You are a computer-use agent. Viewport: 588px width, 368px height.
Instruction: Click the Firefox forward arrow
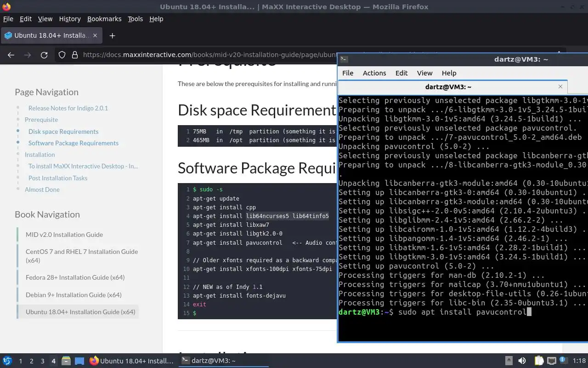28,55
